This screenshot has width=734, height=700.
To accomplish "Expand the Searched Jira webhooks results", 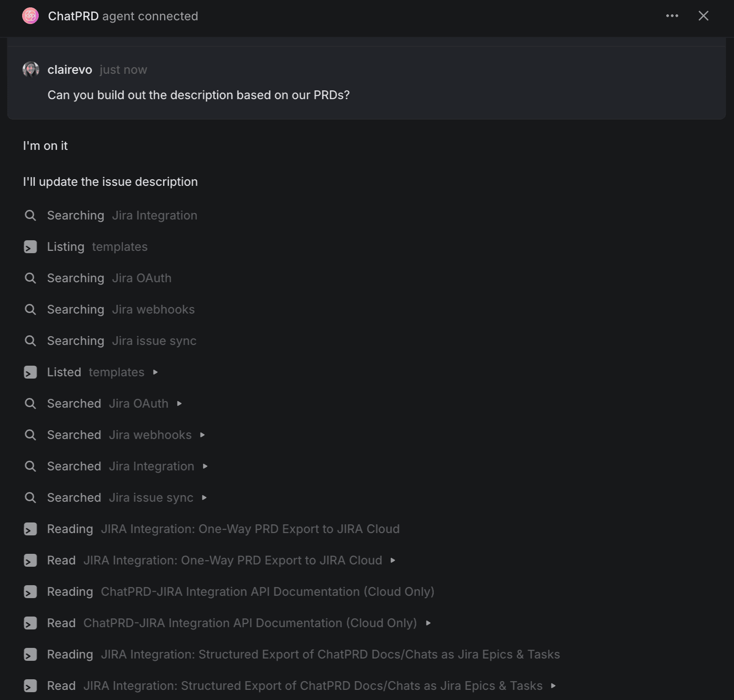I will (x=202, y=435).
